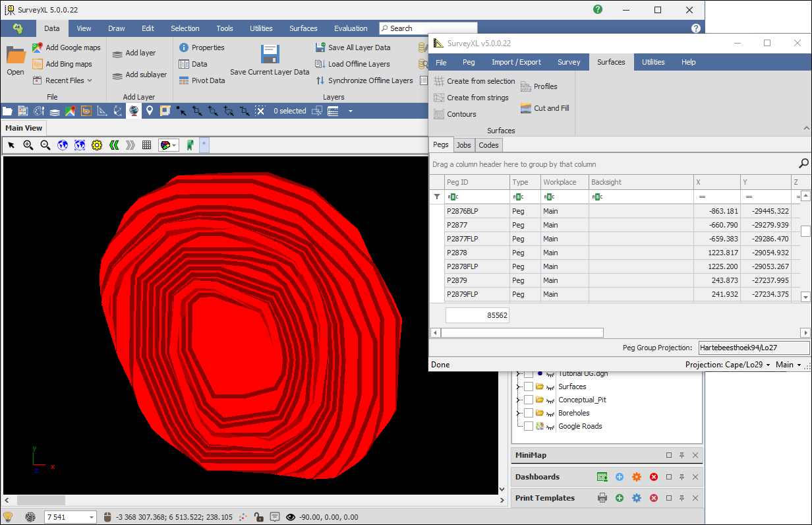Click the zoom out magnifier tool
Viewport: 812px width, 525px height.
[x=45, y=145]
